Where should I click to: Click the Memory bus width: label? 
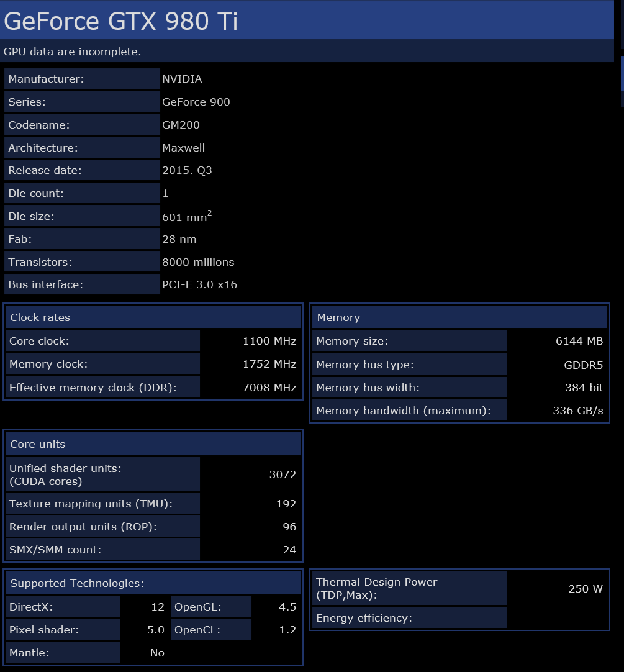pos(409,388)
